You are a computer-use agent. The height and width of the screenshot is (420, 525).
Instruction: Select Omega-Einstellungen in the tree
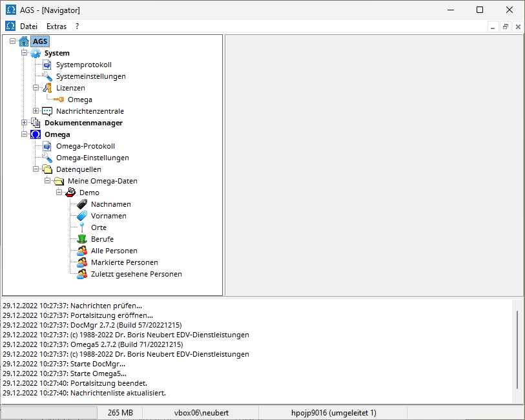(92, 158)
